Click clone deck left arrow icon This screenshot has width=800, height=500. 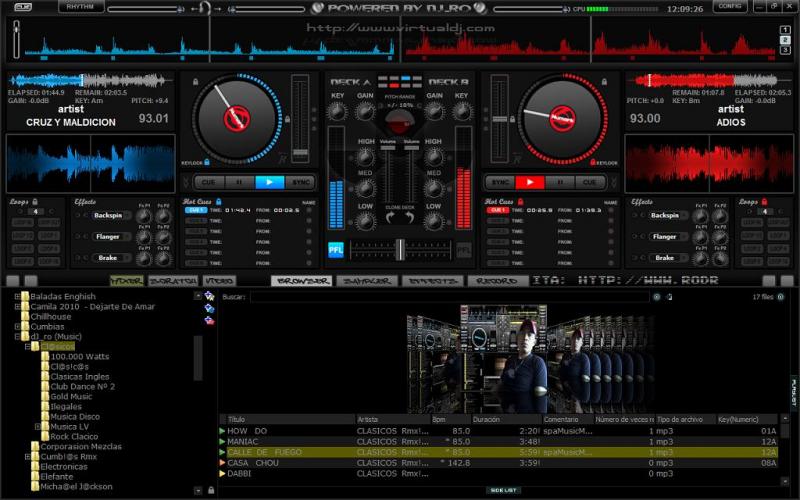[x=390, y=218]
